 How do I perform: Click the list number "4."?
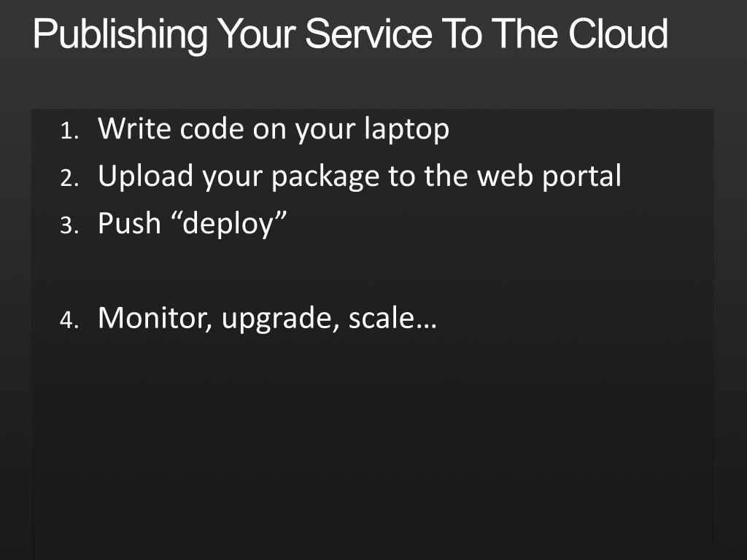(x=69, y=319)
